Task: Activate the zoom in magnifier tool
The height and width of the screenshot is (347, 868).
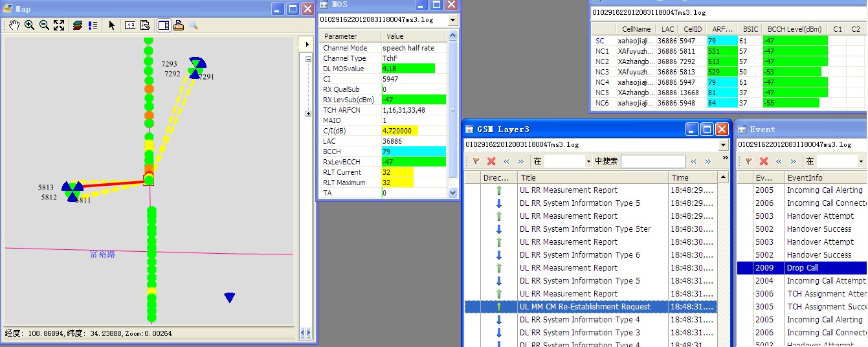Action: (x=29, y=25)
